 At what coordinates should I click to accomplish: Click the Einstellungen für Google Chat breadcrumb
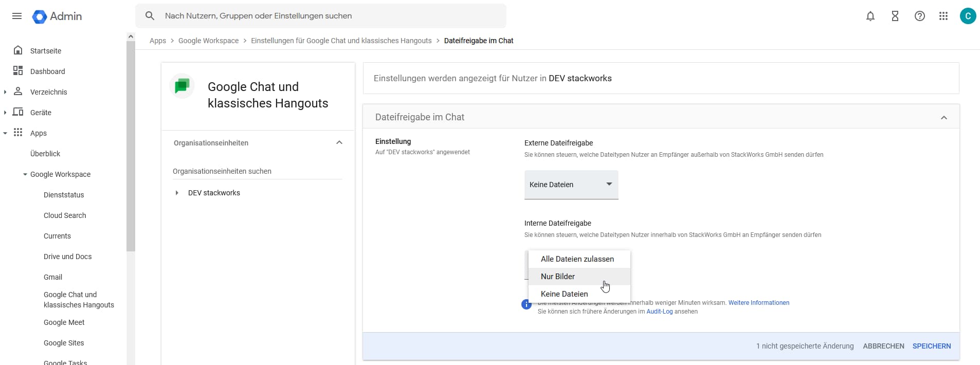341,41
